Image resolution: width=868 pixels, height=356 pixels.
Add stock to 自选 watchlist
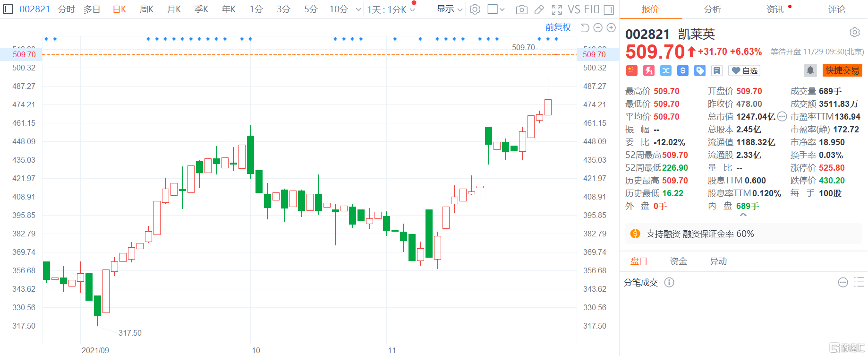[x=744, y=70]
